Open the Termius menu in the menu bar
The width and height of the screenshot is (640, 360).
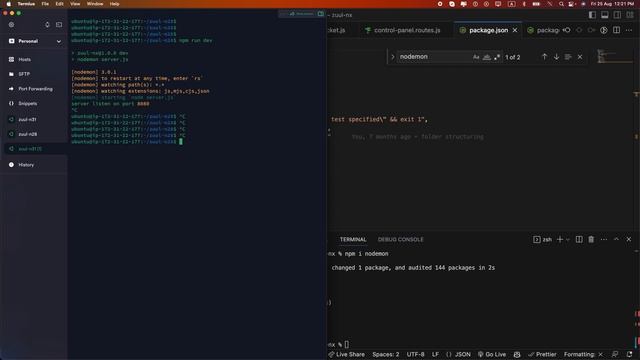pyautogui.click(x=26, y=4)
